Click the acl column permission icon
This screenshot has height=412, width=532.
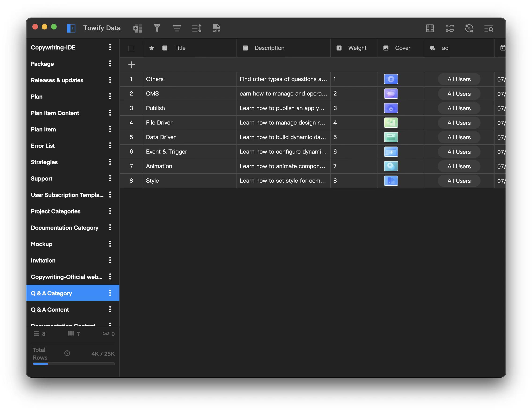point(433,48)
